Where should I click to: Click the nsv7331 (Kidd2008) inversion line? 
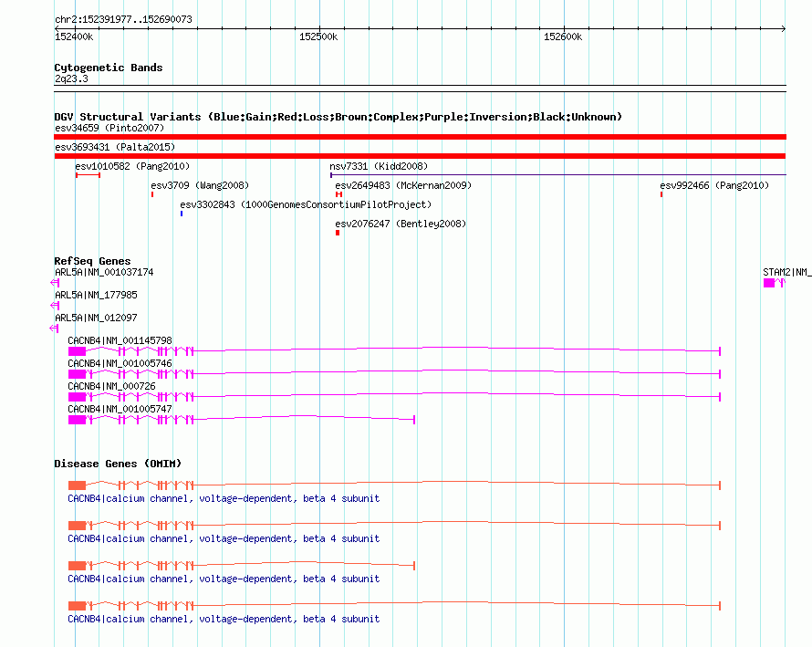[x=558, y=175]
